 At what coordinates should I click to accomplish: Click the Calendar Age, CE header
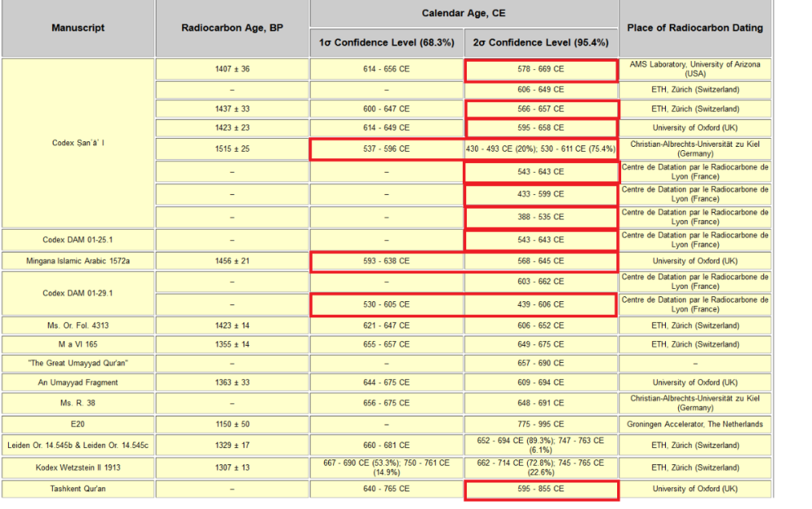coord(464,13)
